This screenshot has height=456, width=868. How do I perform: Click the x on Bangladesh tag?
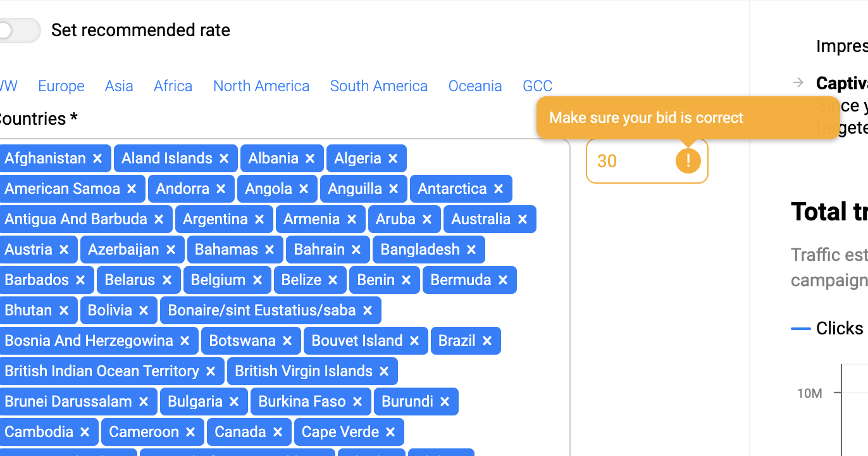coord(471,250)
